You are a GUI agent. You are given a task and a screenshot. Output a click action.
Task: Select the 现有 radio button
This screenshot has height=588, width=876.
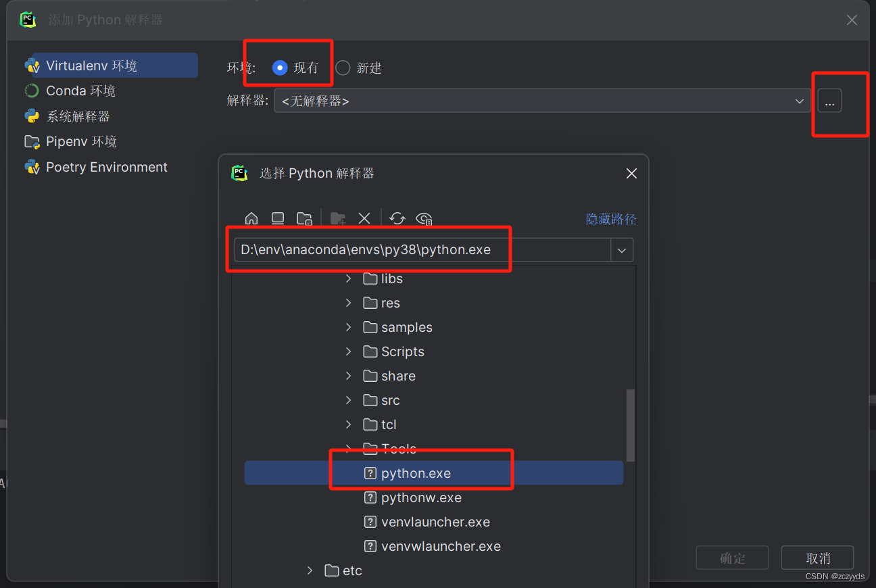pos(279,68)
